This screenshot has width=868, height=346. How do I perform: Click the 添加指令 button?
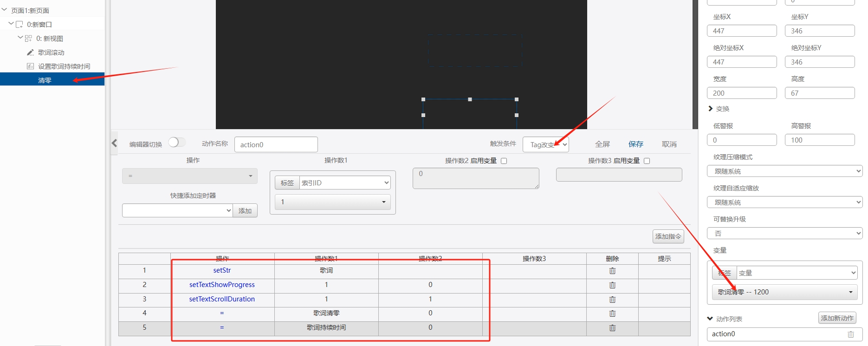(668, 236)
